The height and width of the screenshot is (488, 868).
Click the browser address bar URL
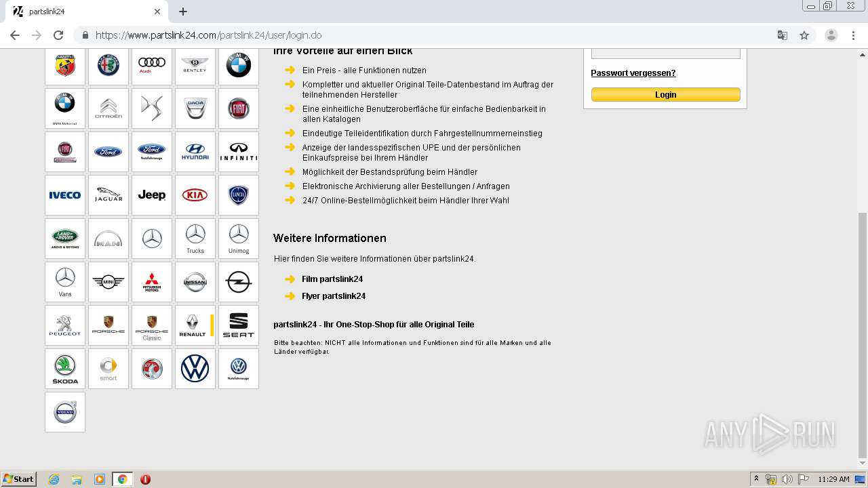(208, 35)
